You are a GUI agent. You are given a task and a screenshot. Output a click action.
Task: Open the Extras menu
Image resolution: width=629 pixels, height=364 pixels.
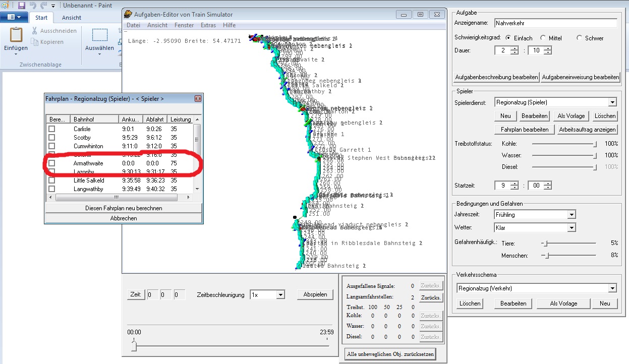(208, 25)
